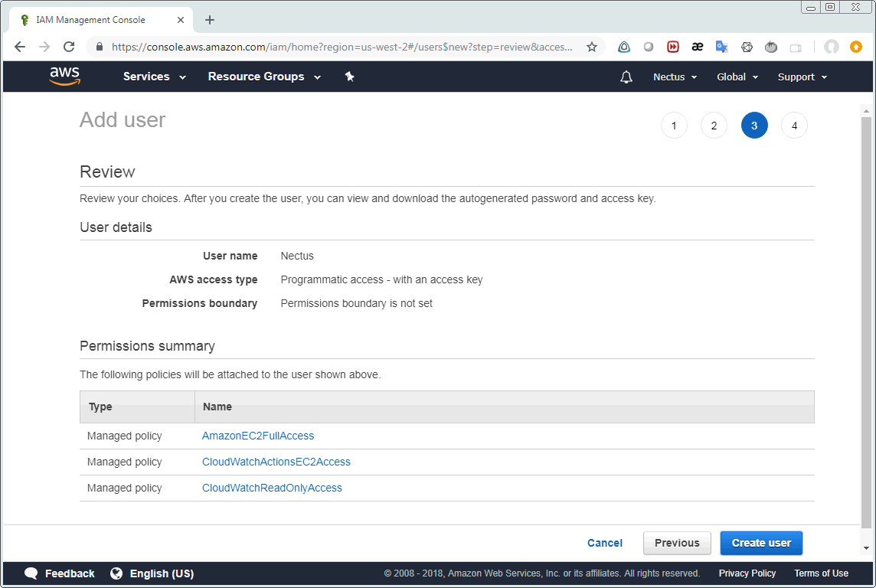876x588 pixels.
Task: Click 'Managed policy' in the CloudWatchReadOnlyAccess row
Action: (x=125, y=488)
